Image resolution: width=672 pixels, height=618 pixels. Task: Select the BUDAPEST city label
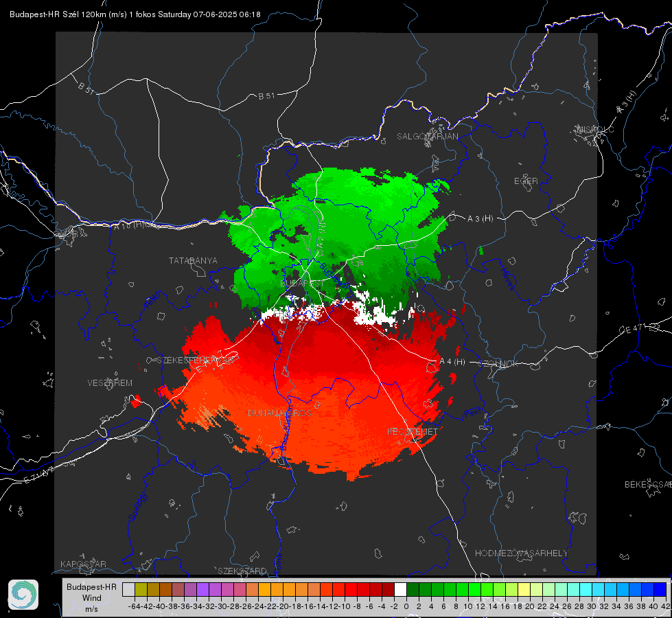pos(302,284)
